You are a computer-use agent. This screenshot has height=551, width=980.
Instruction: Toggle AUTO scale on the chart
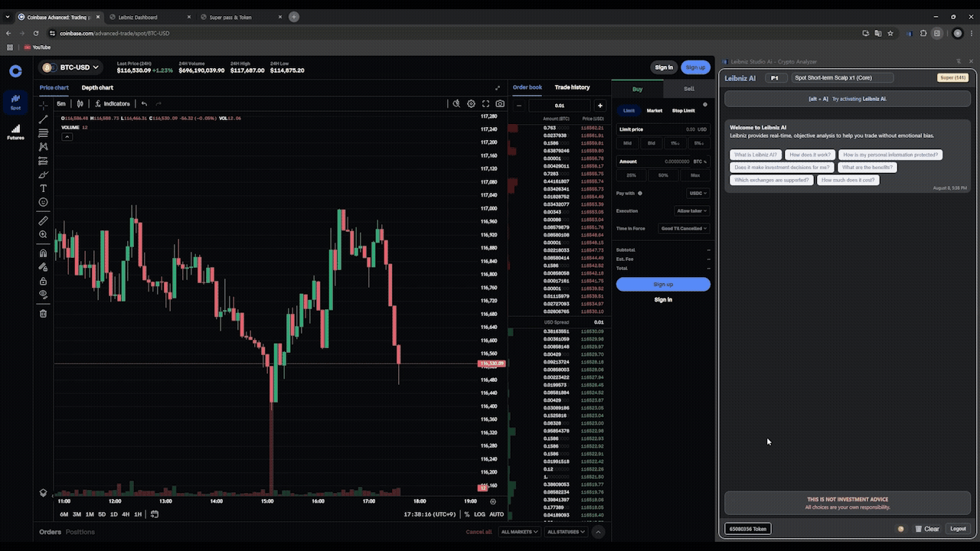pos(496,514)
